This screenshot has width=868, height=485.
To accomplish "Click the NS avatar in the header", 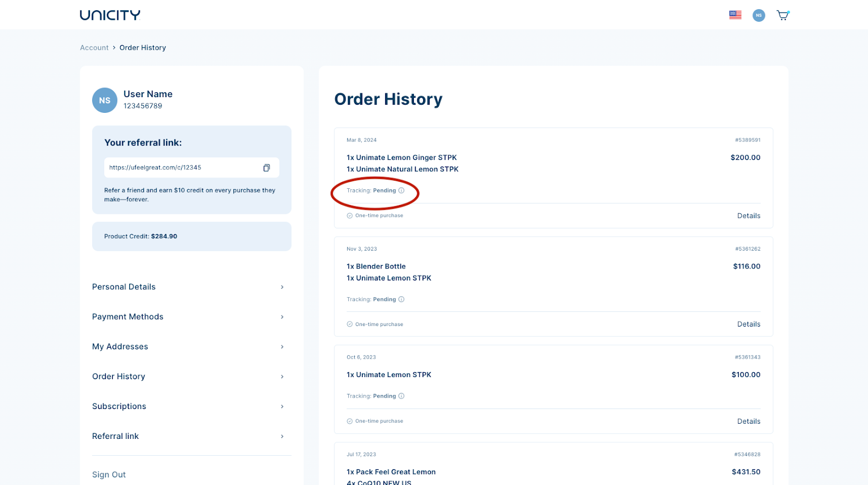I will pos(758,15).
